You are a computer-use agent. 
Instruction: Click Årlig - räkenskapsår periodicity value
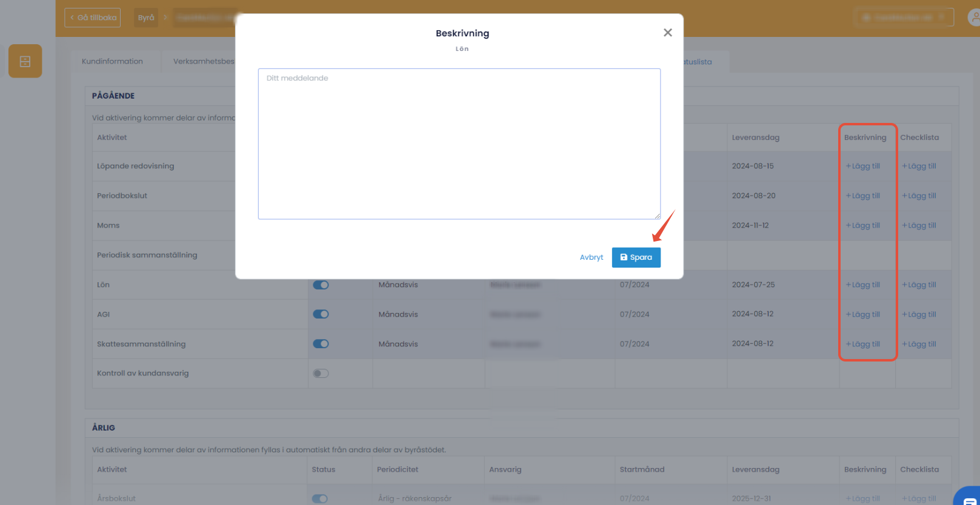click(x=415, y=498)
